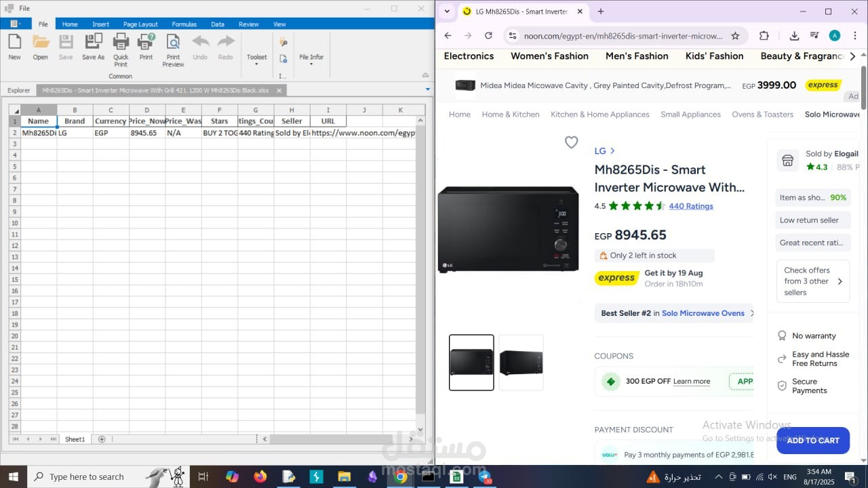The width and height of the screenshot is (868, 488).
Task: Click the Undo arrow in ribbon
Action: coord(200,46)
